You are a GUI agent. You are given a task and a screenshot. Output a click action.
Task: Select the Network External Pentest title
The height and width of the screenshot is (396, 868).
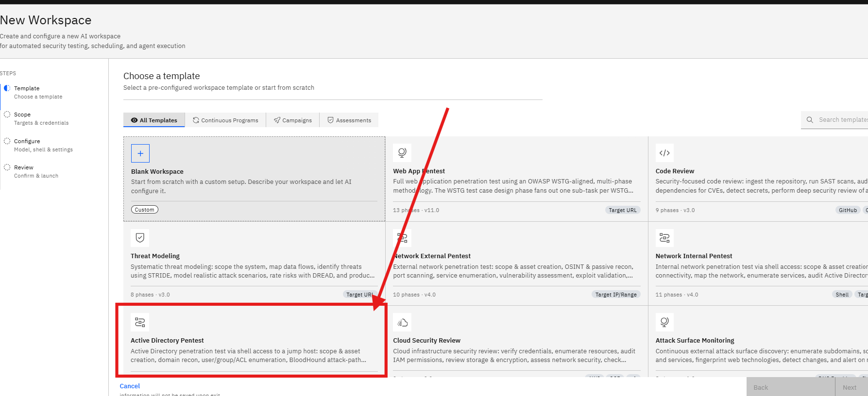click(432, 256)
